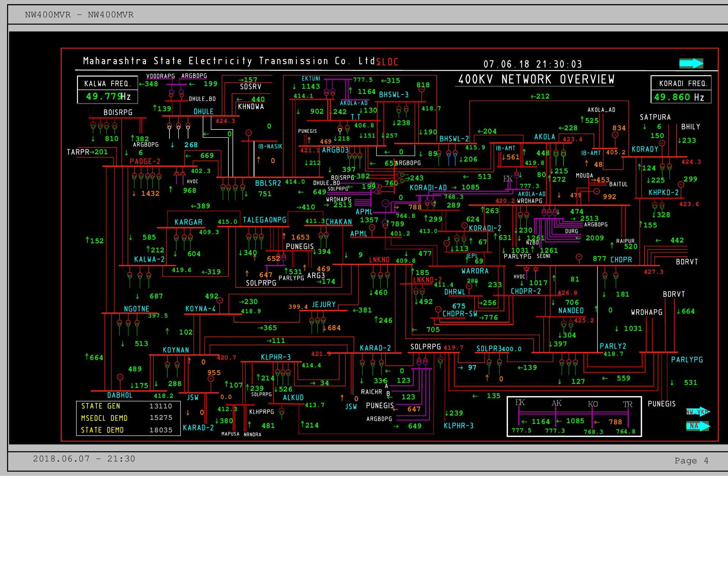Open the KOYNA-4 substation
Image resolution: width=728 pixels, height=563 pixels.
point(200,309)
